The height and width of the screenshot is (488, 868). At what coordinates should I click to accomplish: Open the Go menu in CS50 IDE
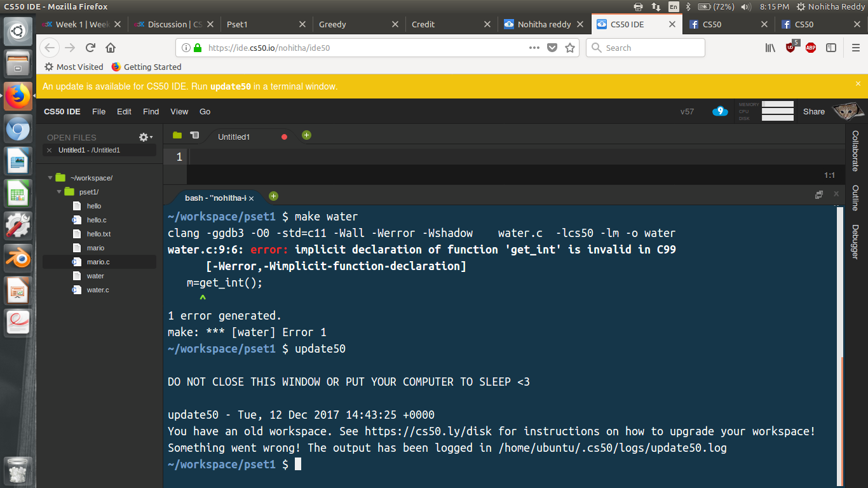click(205, 111)
